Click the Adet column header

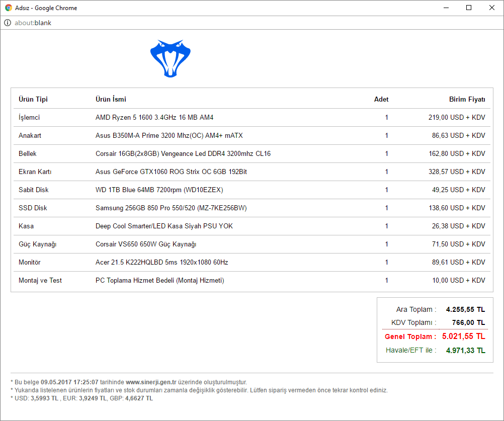[x=381, y=99]
